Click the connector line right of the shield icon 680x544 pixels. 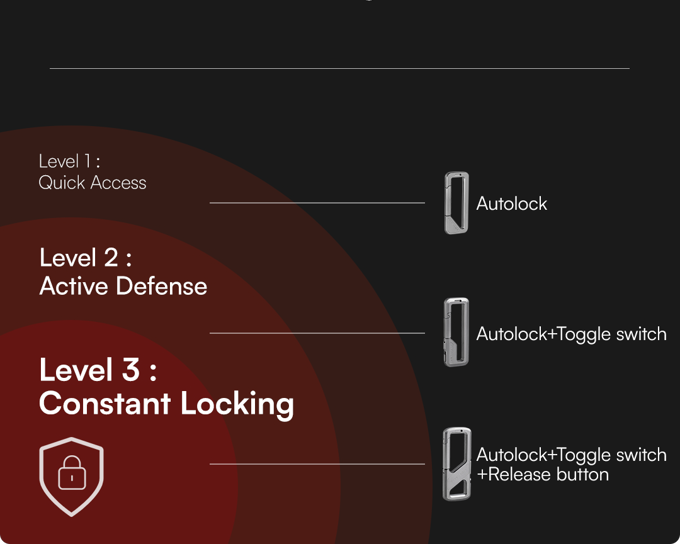click(x=317, y=464)
